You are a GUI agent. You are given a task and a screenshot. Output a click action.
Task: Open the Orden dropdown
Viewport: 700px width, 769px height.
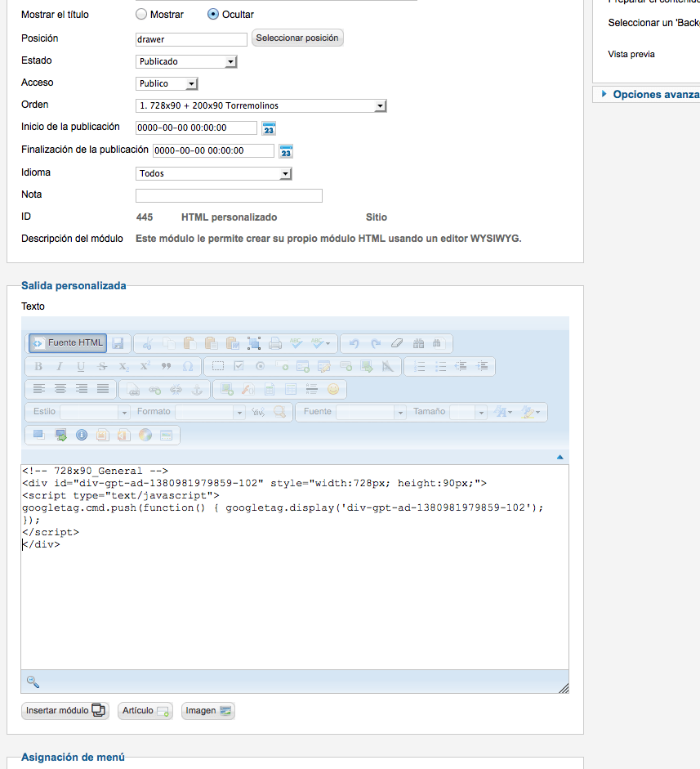(261, 105)
